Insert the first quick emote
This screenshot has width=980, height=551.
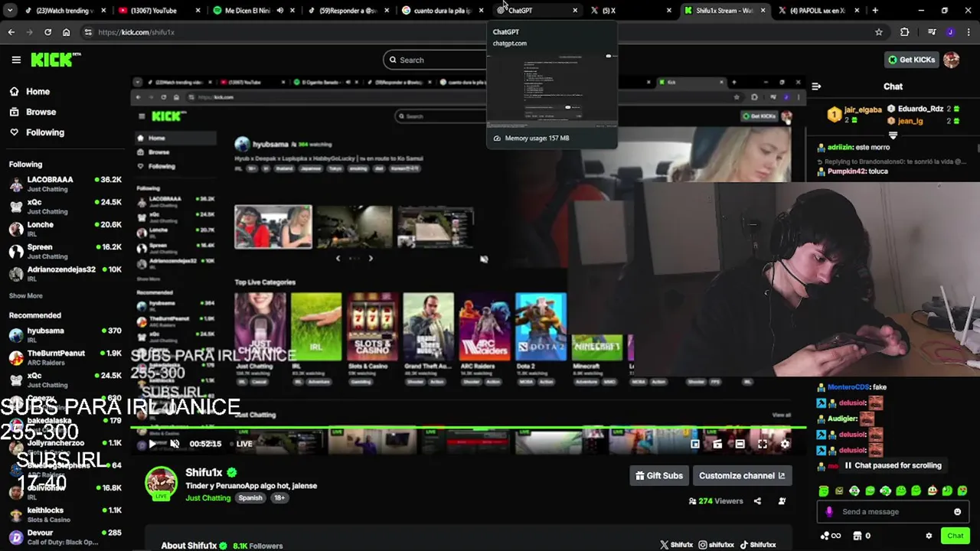click(824, 491)
